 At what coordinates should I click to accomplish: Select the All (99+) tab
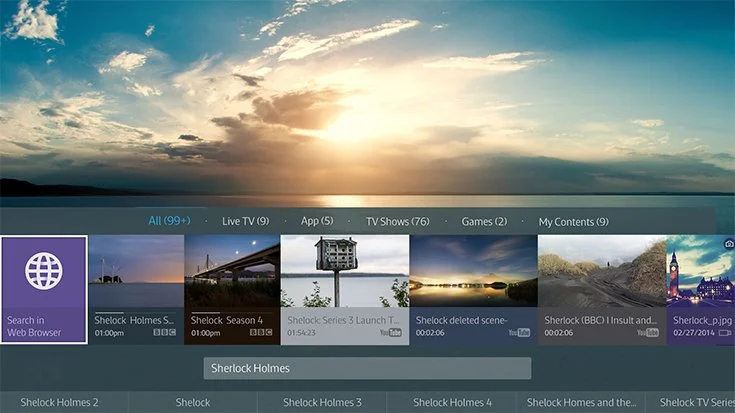(x=169, y=221)
